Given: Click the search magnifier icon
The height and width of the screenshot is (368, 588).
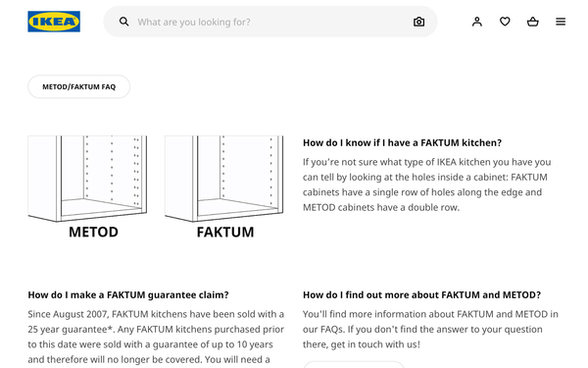Looking at the screenshot, I should (124, 22).
